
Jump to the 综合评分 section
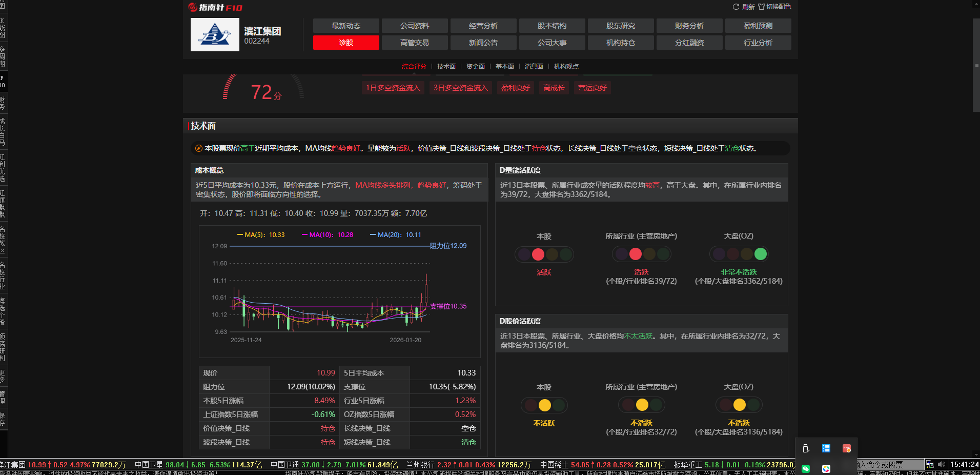point(414,67)
